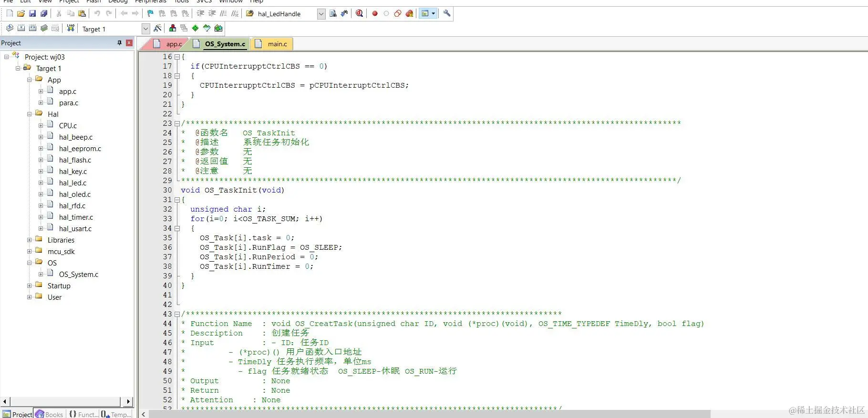Screen dimensions: 868x418
Task: Open Manage Run-Time Environment green diamond icon
Action: tap(196, 28)
